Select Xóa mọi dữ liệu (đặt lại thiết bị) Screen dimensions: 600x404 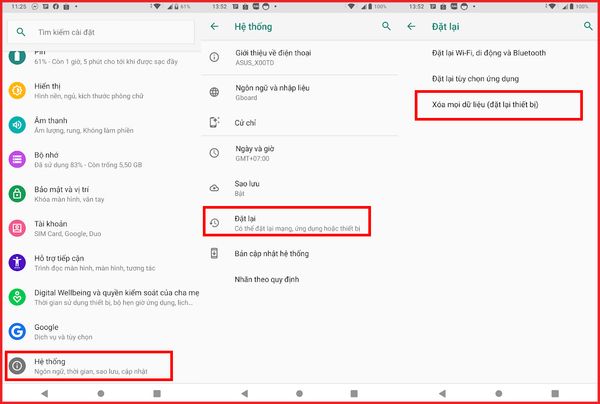[499, 105]
